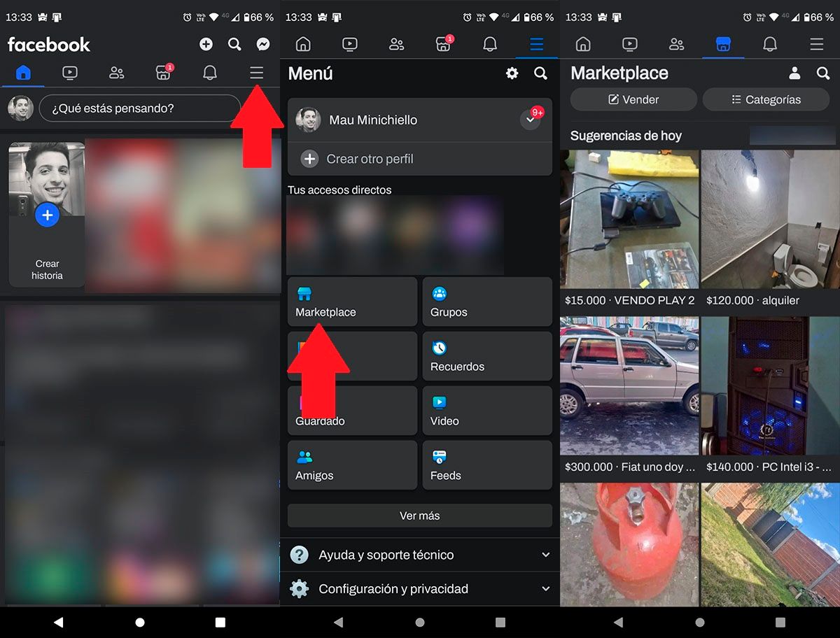The image size is (840, 638).
Task: Tap profile picture beside the post composer
Action: 21,108
